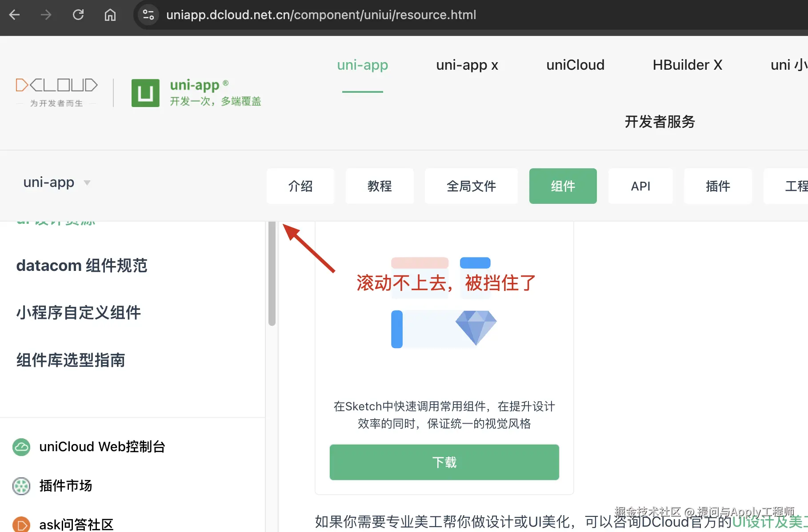
Task: Click the 插件市场 plugin market icon
Action: click(21, 487)
